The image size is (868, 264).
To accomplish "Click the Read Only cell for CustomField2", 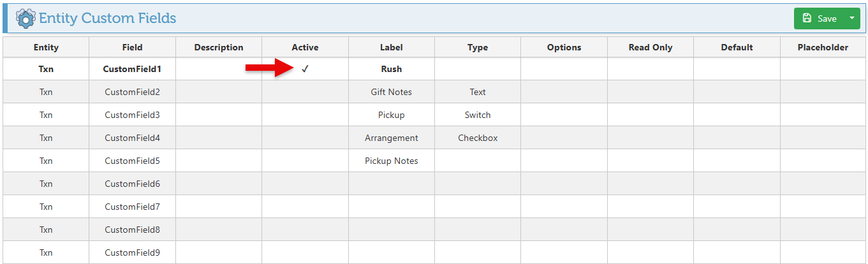I will [x=650, y=92].
